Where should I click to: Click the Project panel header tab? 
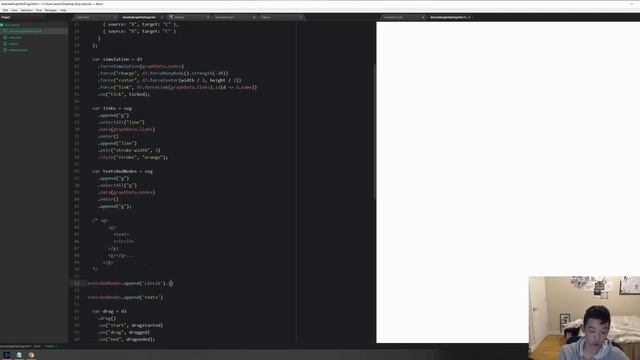(6, 17)
